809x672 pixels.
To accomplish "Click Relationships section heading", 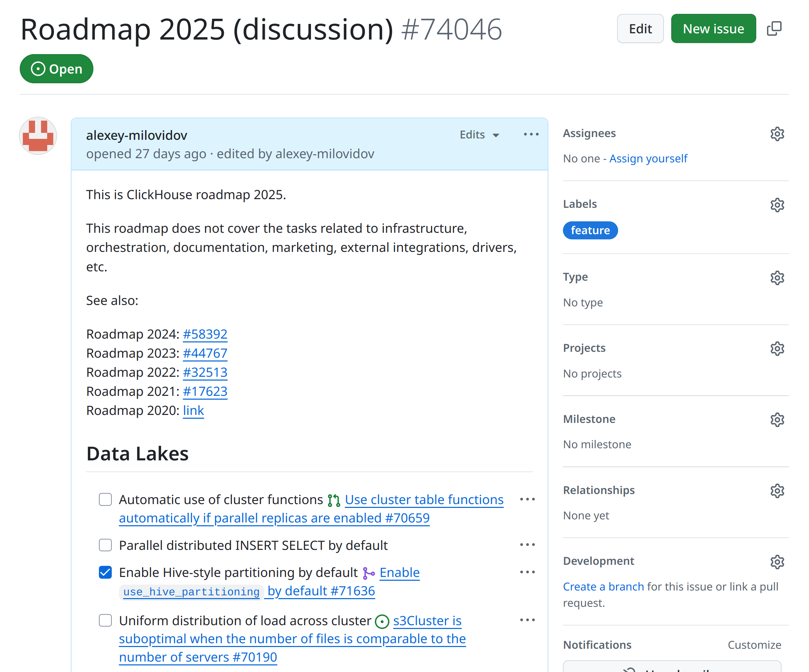I will point(599,490).
